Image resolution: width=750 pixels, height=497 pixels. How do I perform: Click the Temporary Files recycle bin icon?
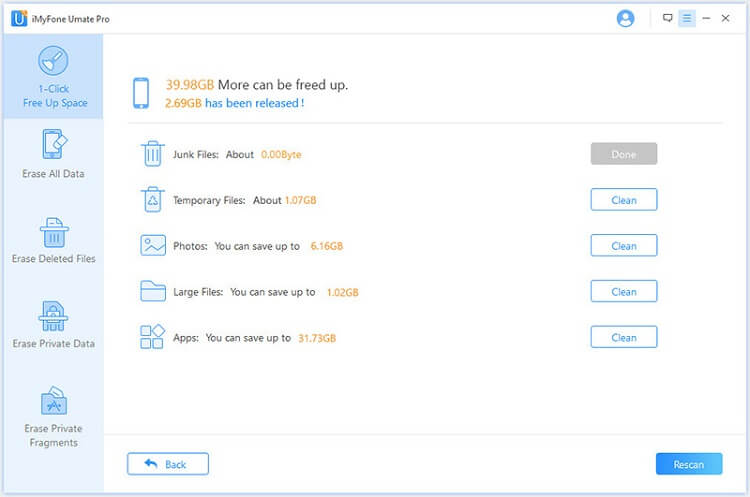point(153,199)
